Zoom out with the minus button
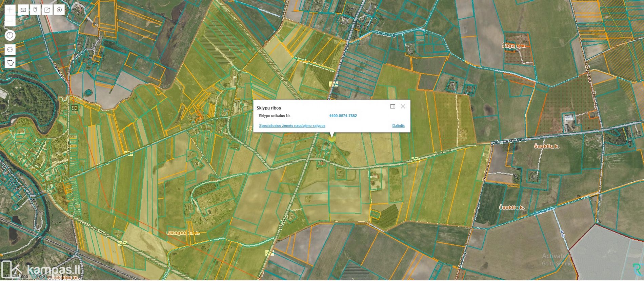644x281 pixels. coord(10,21)
